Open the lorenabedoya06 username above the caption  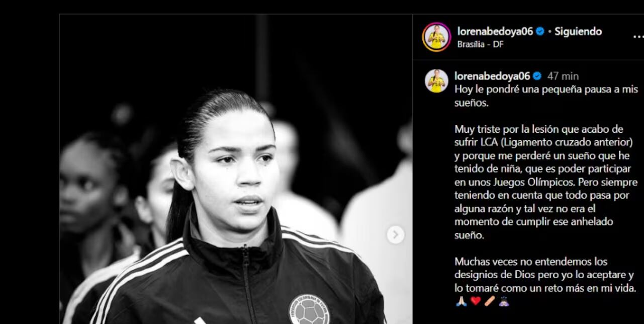pyautogui.click(x=492, y=76)
